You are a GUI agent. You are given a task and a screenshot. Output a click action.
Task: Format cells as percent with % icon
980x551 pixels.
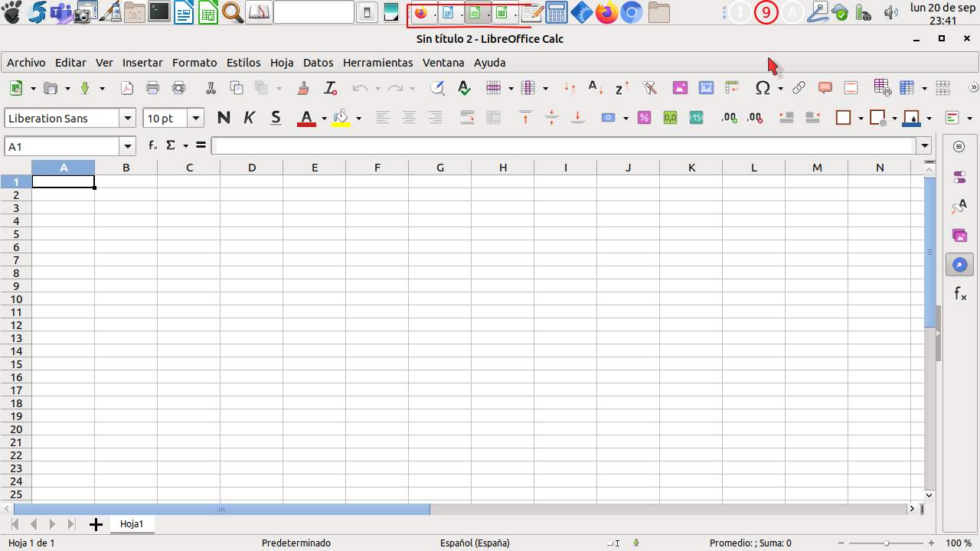[645, 118]
